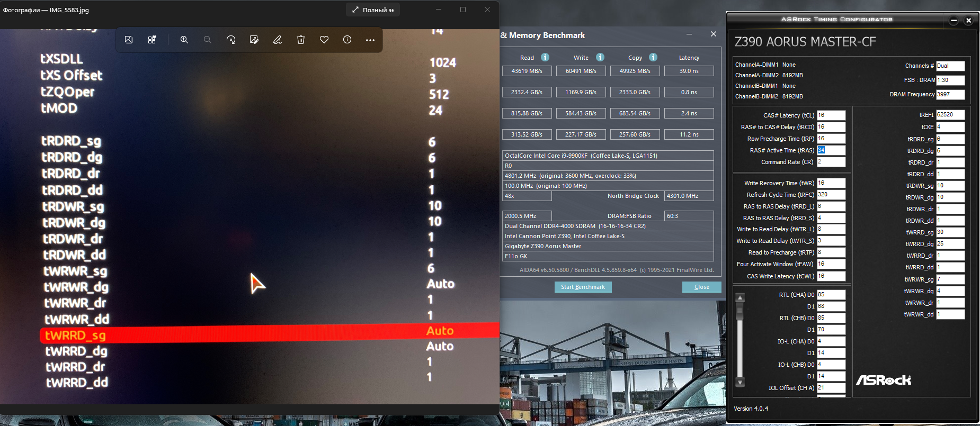Screen dimensions: 980x426
Task: Start the AIDA64 memory benchmark
Action: [583, 287]
